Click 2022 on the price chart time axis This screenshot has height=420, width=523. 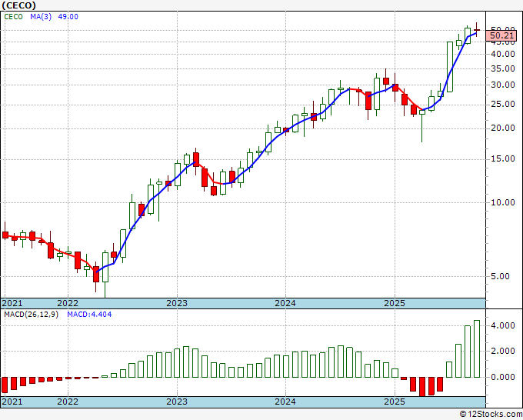[x=68, y=303]
